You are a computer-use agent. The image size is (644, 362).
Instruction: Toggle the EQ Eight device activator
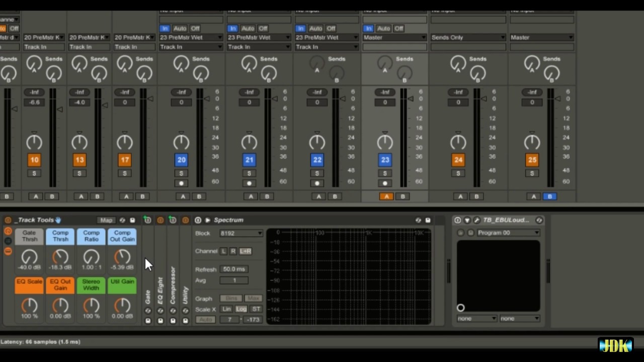click(160, 220)
